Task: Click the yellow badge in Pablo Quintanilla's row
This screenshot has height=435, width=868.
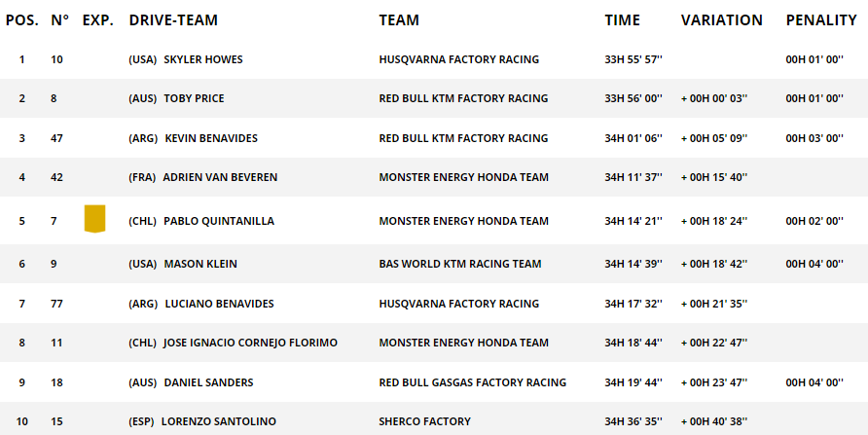Action: (x=94, y=219)
